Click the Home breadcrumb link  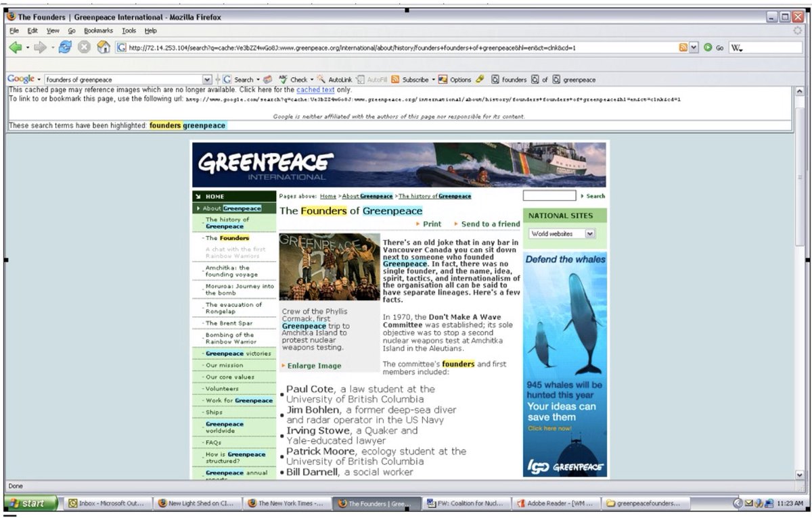(328, 196)
